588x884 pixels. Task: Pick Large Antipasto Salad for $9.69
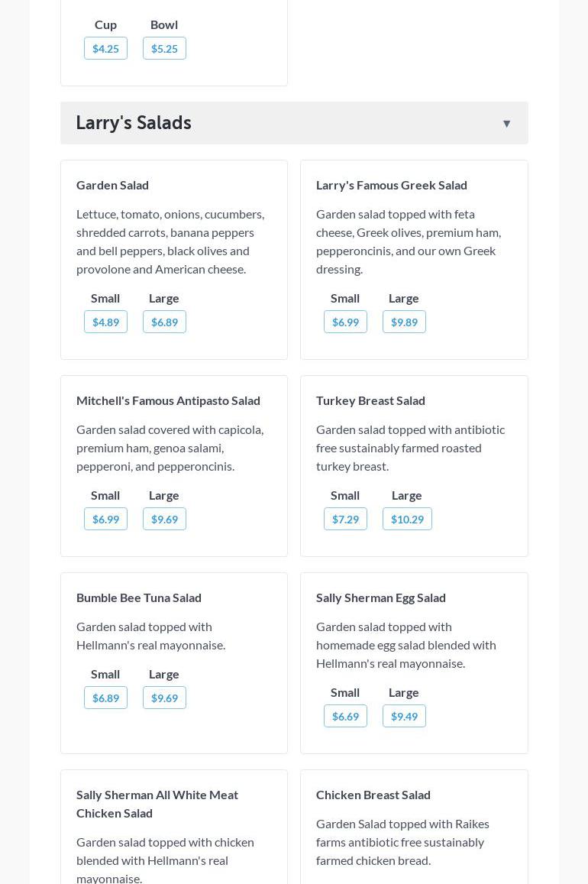pos(164,520)
